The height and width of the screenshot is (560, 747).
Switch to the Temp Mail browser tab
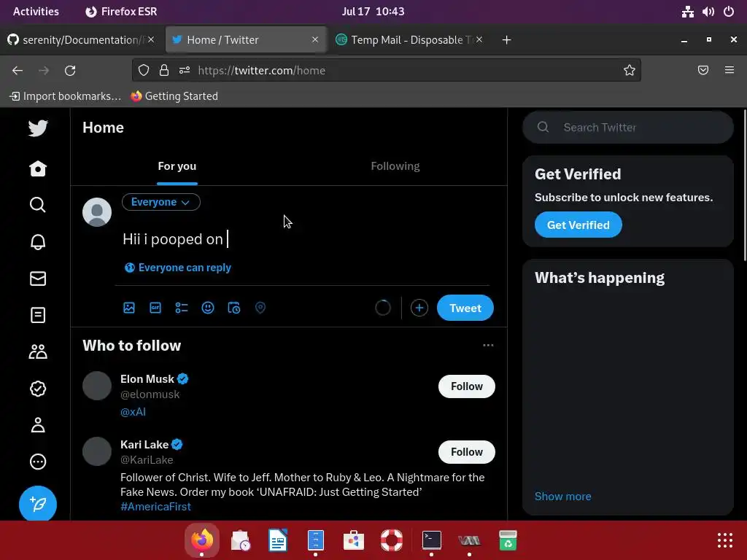click(x=409, y=40)
